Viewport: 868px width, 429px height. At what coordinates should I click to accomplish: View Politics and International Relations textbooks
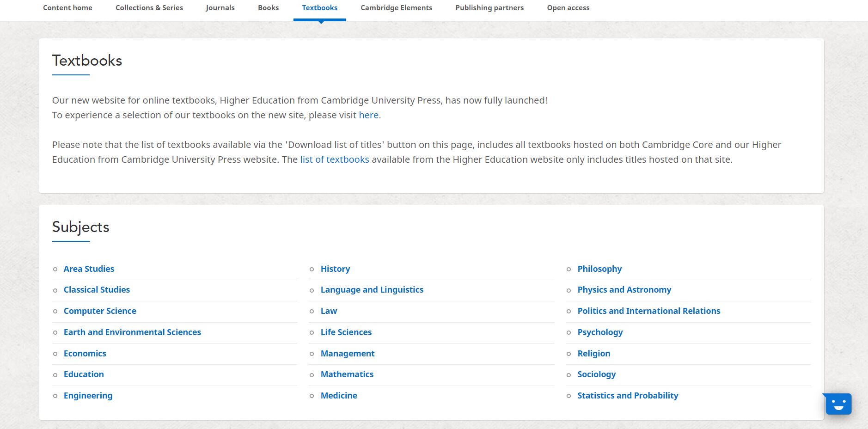[x=648, y=311]
